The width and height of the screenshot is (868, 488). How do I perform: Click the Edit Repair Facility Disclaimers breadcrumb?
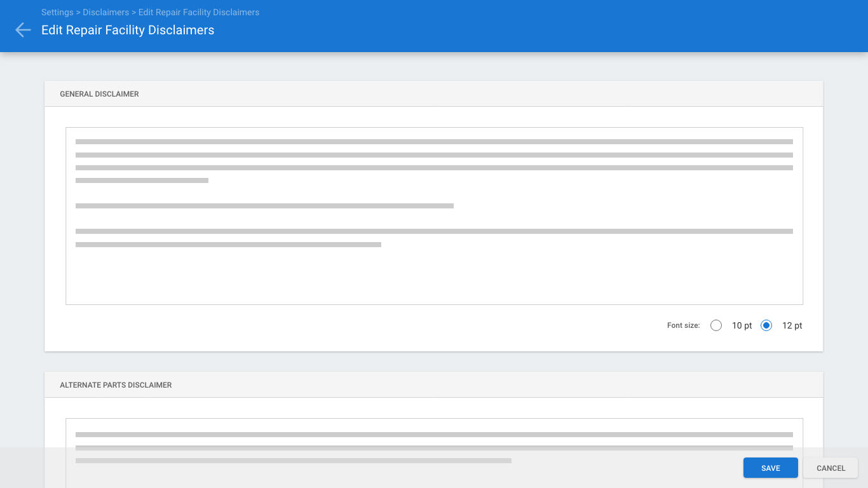198,12
